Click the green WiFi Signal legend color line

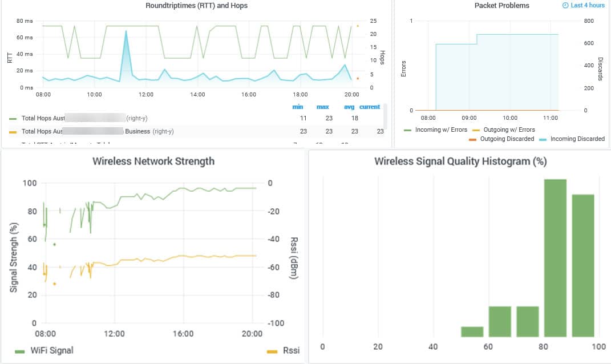[x=19, y=350]
